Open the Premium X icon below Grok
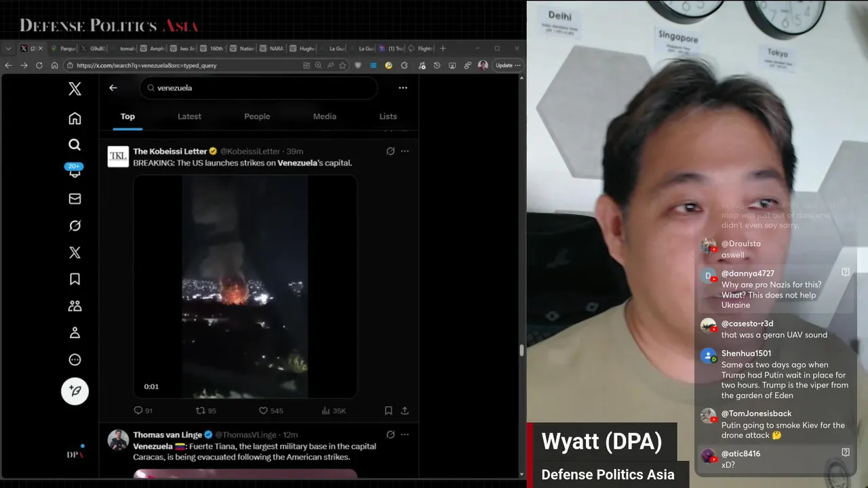This screenshot has width=868, height=488. point(75,253)
